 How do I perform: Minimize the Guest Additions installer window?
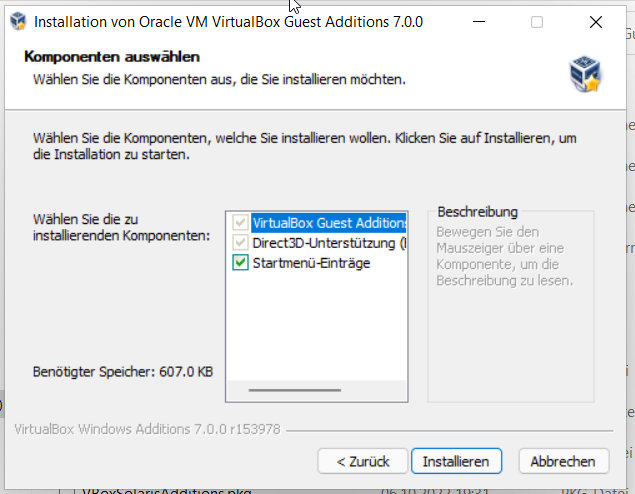[x=479, y=22]
